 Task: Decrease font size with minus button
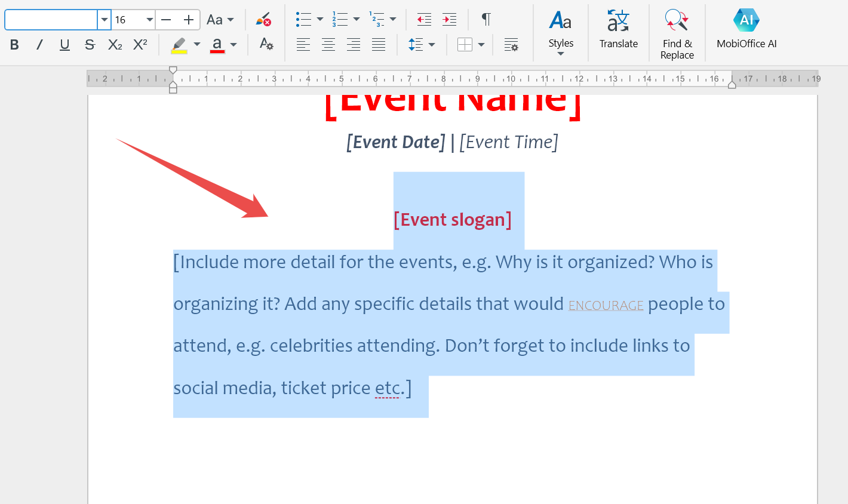click(167, 20)
